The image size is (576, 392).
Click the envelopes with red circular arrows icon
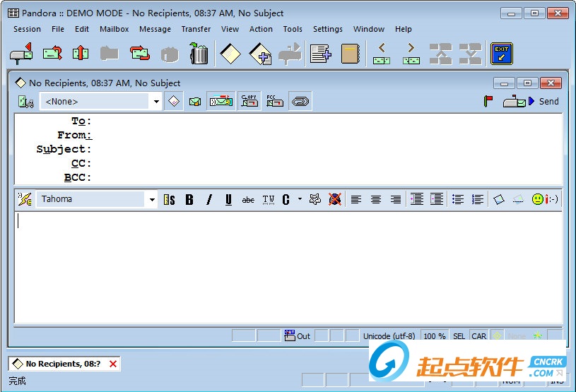tap(140, 53)
